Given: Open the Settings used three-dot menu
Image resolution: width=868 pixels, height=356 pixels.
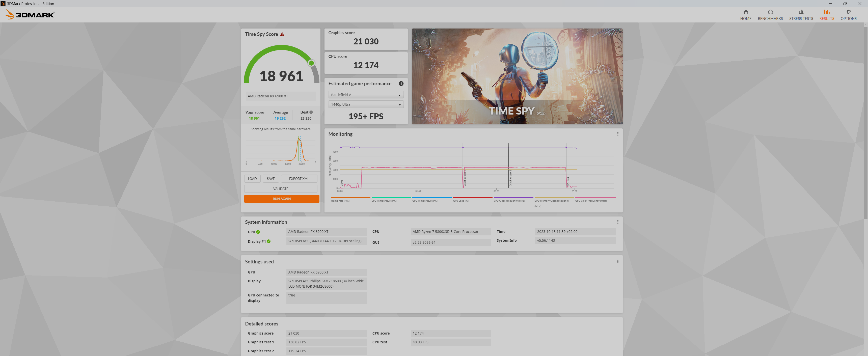Looking at the screenshot, I should (x=618, y=261).
